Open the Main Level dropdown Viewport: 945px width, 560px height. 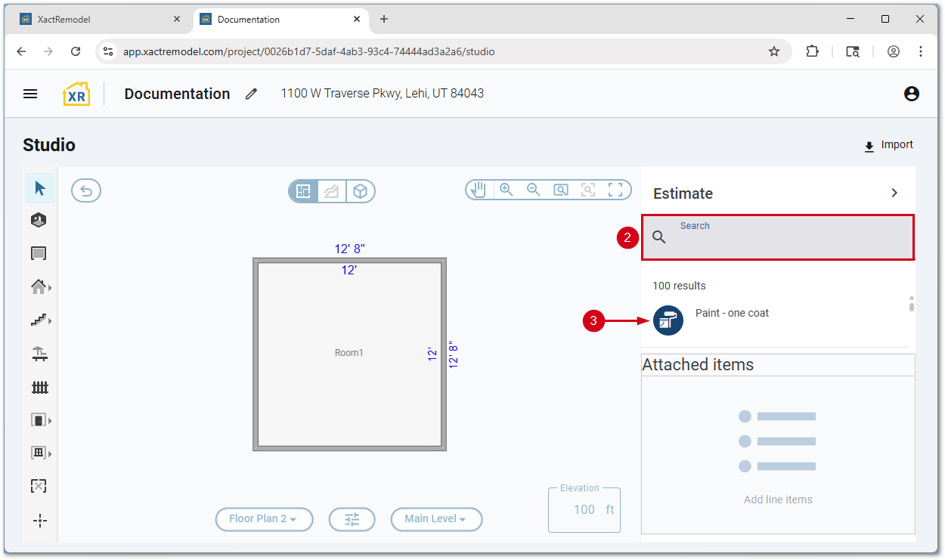436,519
